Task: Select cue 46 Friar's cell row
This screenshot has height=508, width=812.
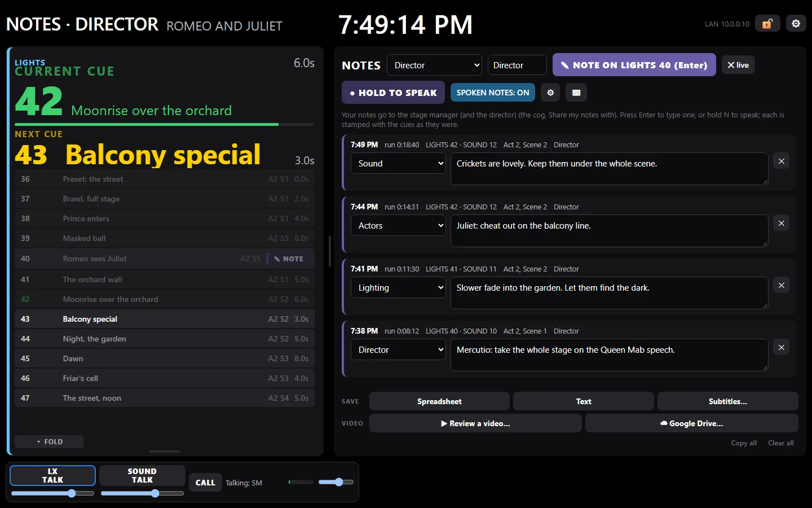Action: pyautogui.click(x=164, y=378)
